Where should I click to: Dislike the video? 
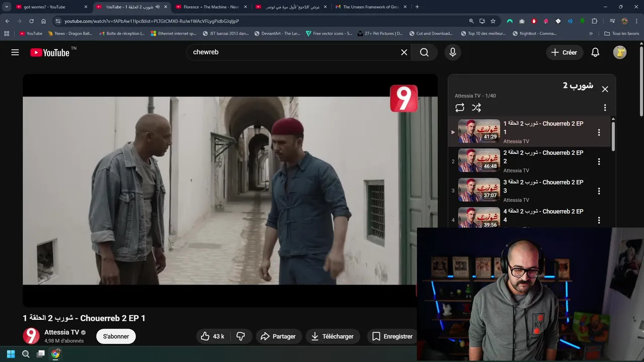pos(240,336)
